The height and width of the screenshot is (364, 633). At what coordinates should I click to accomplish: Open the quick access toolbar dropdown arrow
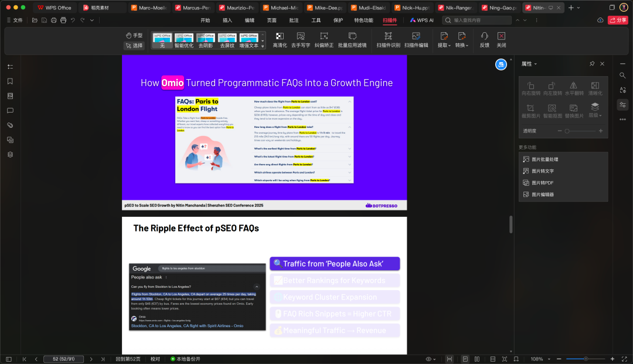(x=92, y=20)
